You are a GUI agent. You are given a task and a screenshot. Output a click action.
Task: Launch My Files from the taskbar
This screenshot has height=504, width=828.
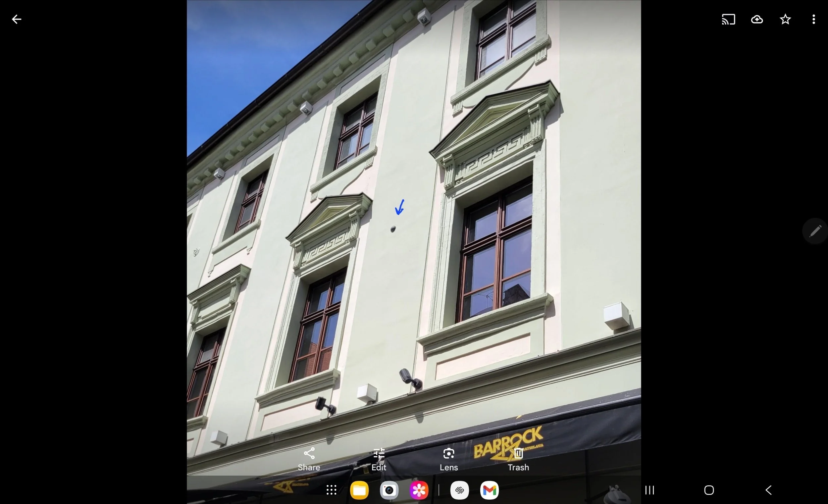pos(359,490)
